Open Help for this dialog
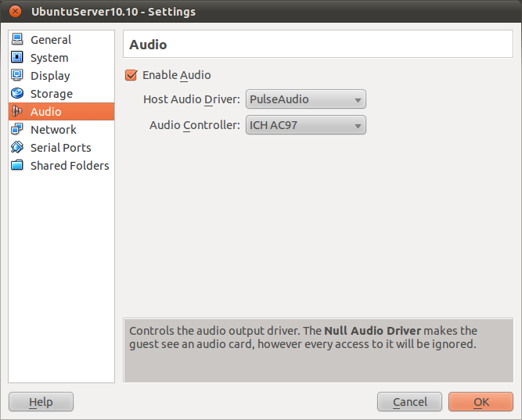522x420 pixels. [41, 402]
